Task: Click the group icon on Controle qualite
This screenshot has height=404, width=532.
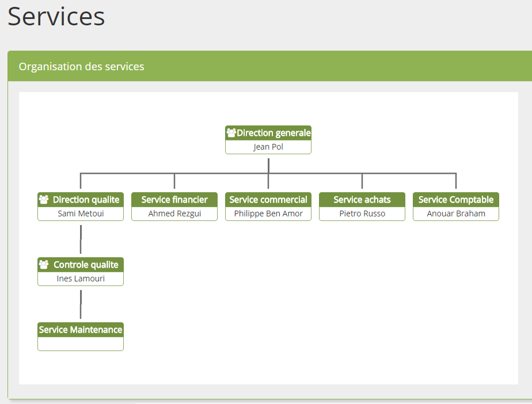Action: click(43, 265)
